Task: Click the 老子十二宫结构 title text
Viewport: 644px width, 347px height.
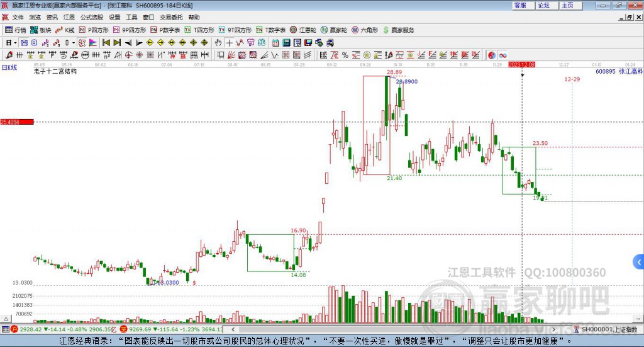Action: pos(55,72)
